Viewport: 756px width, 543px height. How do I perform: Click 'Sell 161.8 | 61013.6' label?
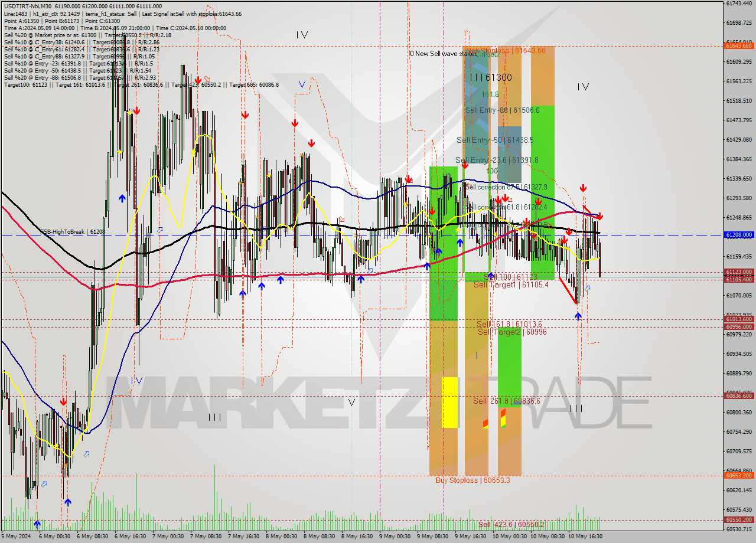(509, 324)
